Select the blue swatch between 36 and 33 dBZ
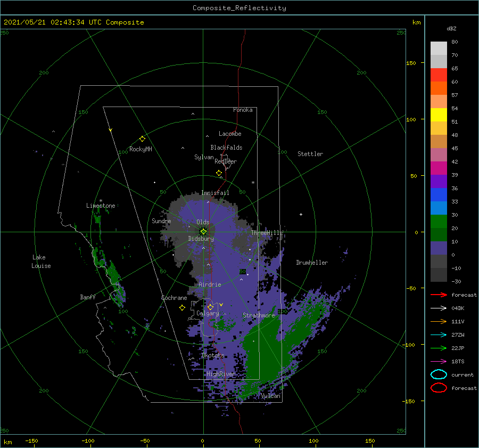 pos(439,195)
